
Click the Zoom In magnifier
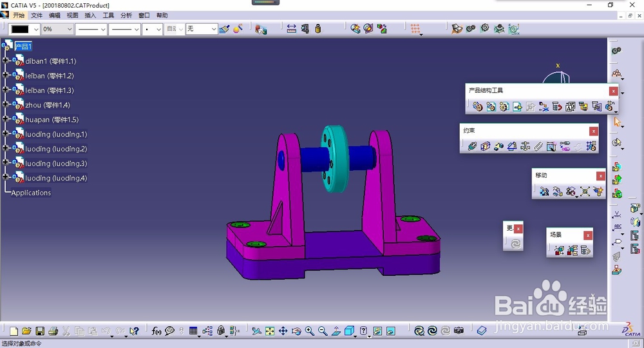click(310, 331)
